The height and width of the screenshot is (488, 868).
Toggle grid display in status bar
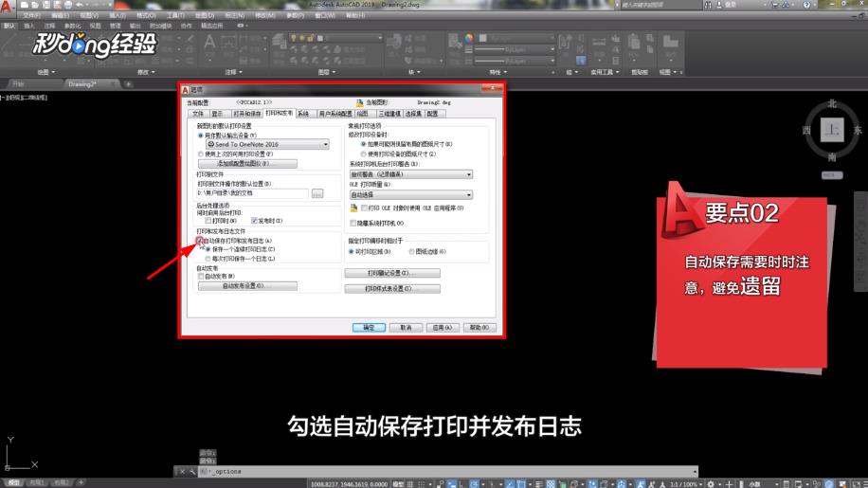click(x=410, y=484)
